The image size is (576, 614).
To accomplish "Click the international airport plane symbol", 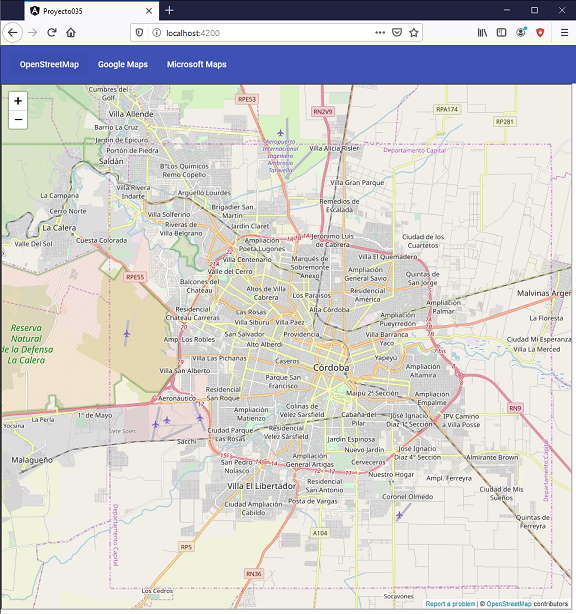I will pos(280,132).
